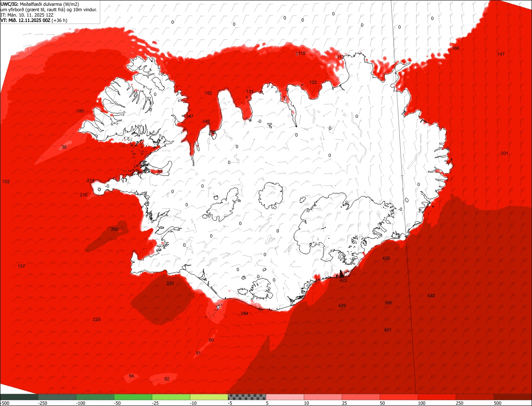Image resolution: width=532 pixels, height=406 pixels.
Task: Click the map value '38'
Action: (x=64, y=147)
